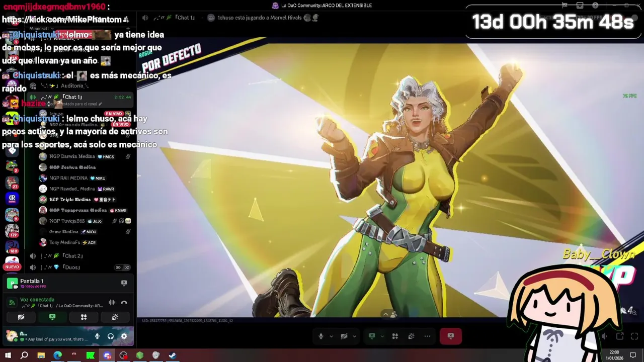Click user NGP Darwin Medina
Image resolution: width=644 pixels, height=362 pixels.
85,156
